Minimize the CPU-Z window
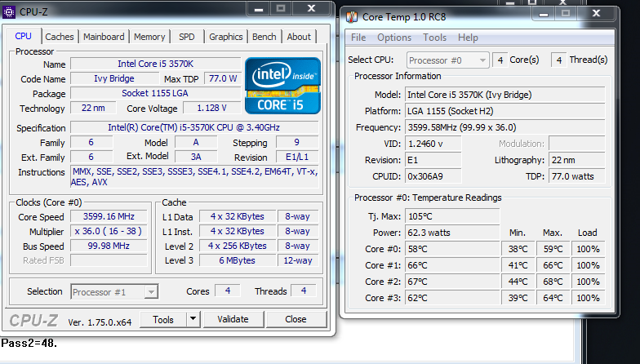Image resolution: width=640 pixels, height=364 pixels. click(x=259, y=9)
